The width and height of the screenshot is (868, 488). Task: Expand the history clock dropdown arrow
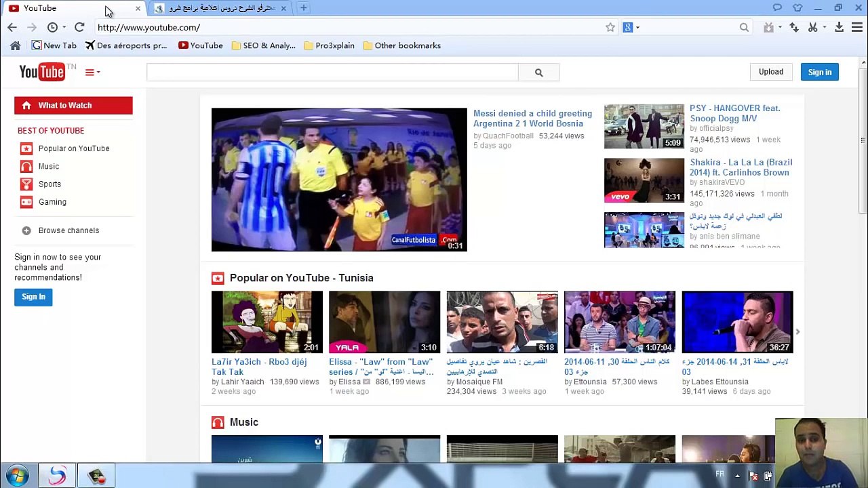(x=64, y=27)
